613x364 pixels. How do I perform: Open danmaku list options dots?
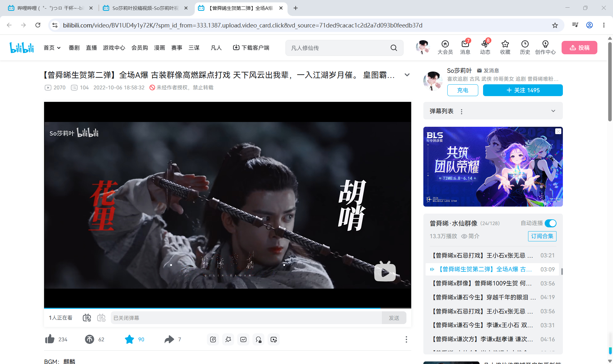[x=461, y=111]
